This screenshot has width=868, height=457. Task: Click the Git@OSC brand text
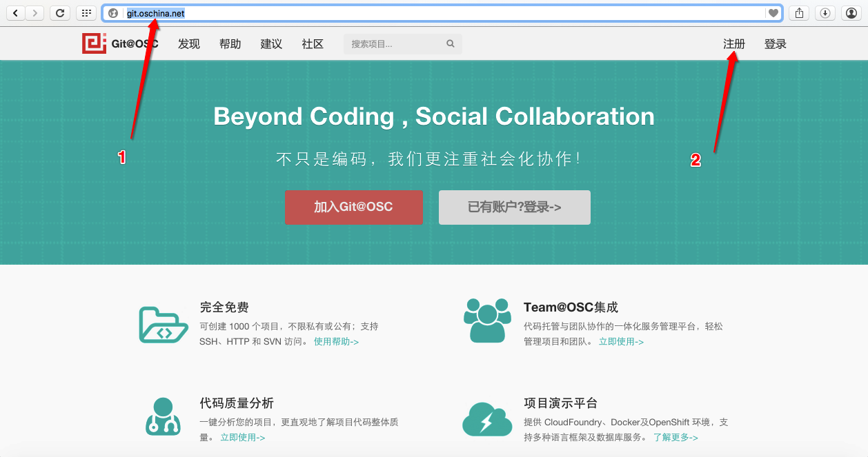pyautogui.click(x=135, y=44)
